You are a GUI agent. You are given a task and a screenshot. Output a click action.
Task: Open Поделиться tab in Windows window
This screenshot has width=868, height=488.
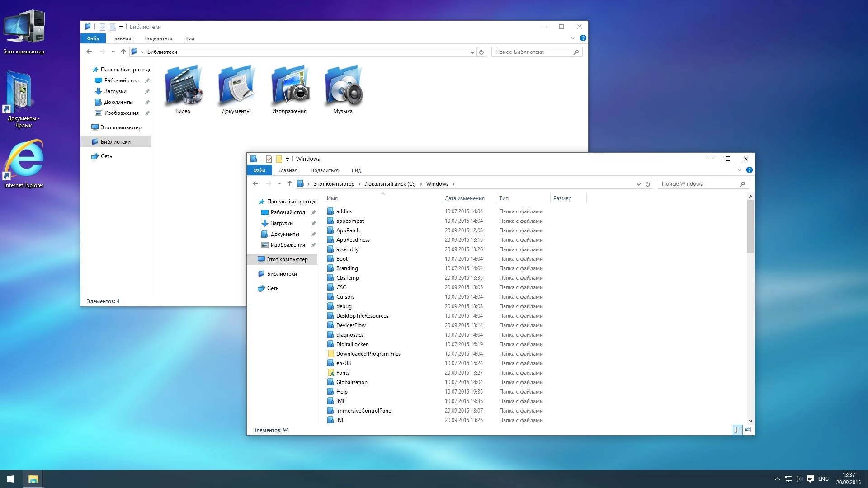click(325, 170)
